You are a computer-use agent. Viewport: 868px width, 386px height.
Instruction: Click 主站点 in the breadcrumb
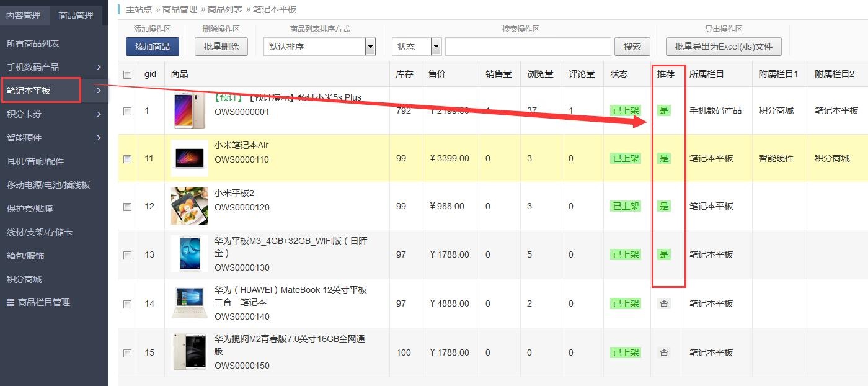click(139, 9)
